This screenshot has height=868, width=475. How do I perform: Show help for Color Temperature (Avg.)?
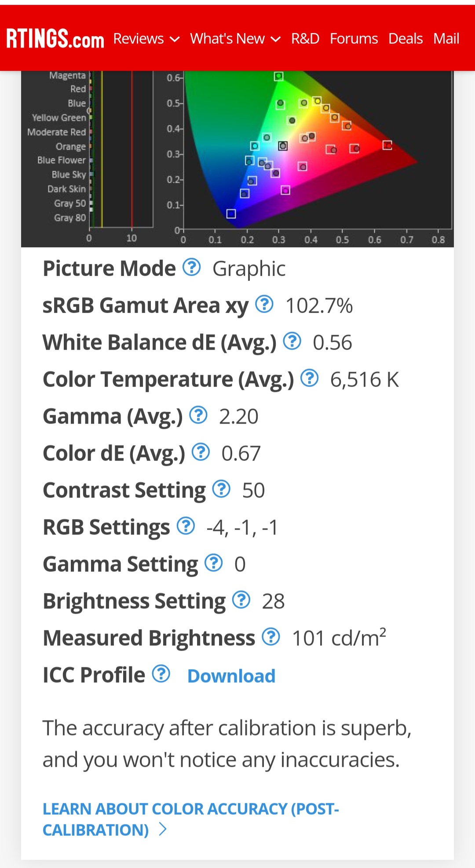[x=310, y=377]
